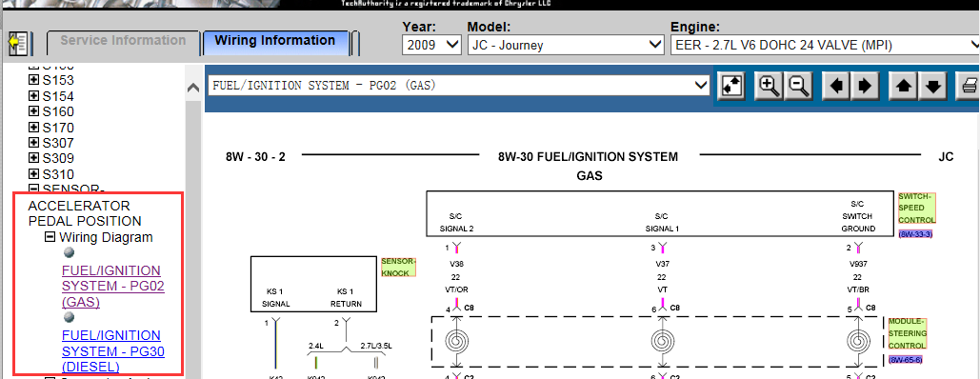Click the SENSOR-KNOCK component label

point(398,267)
